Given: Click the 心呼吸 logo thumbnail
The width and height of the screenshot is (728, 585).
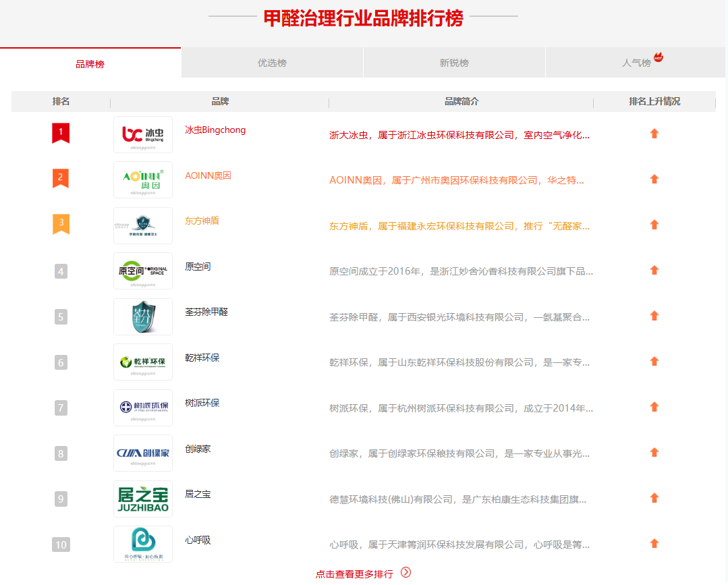Looking at the screenshot, I should 142,544.
